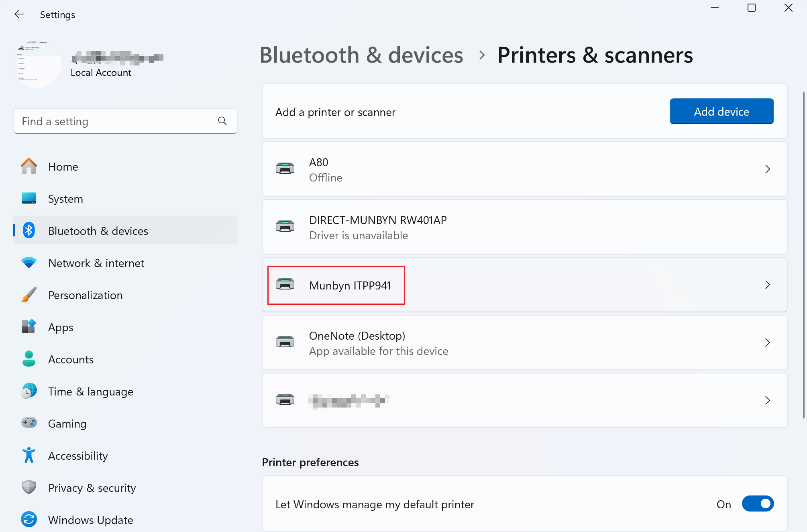Minimize the Settings window

pos(714,8)
